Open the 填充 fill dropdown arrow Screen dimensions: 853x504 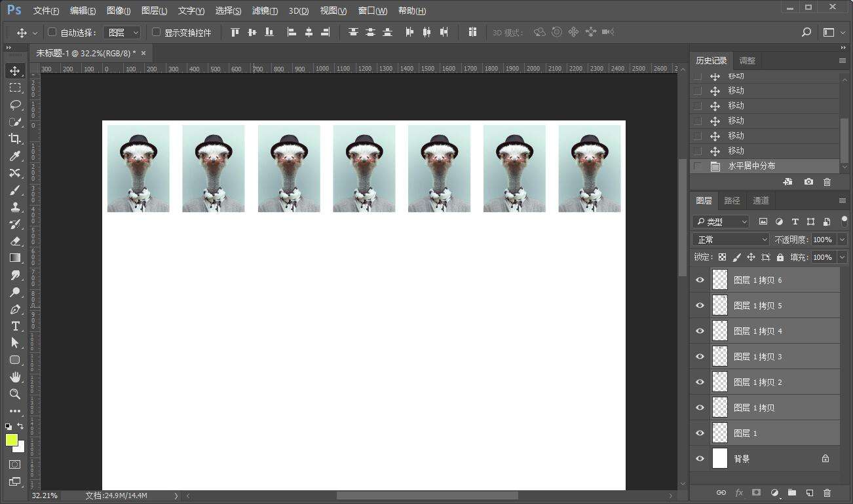coord(843,257)
